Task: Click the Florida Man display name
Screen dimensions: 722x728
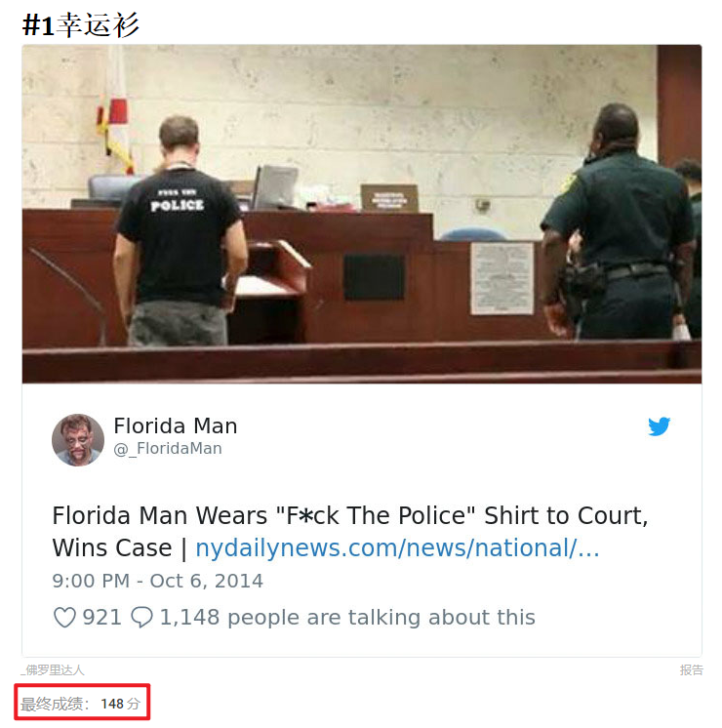Action: click(176, 426)
